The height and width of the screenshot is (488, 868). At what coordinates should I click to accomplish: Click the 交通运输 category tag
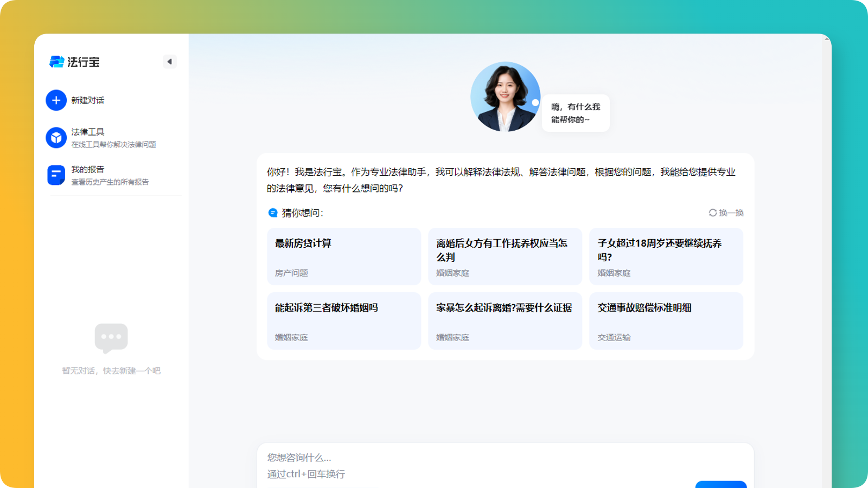[x=614, y=337]
